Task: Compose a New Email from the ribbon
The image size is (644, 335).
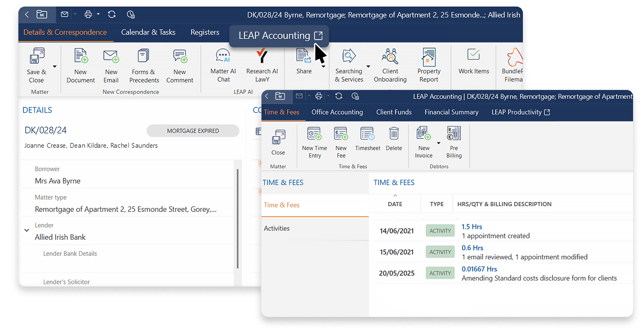Action: 111,66
